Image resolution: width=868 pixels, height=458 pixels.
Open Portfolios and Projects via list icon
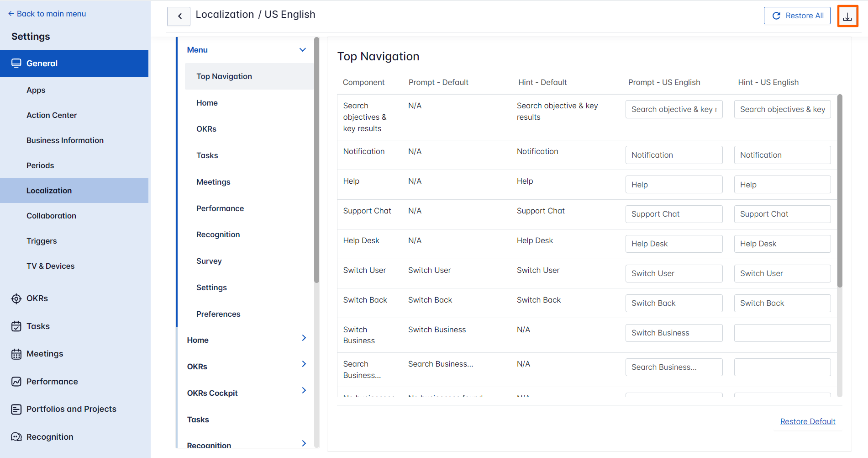(16, 409)
